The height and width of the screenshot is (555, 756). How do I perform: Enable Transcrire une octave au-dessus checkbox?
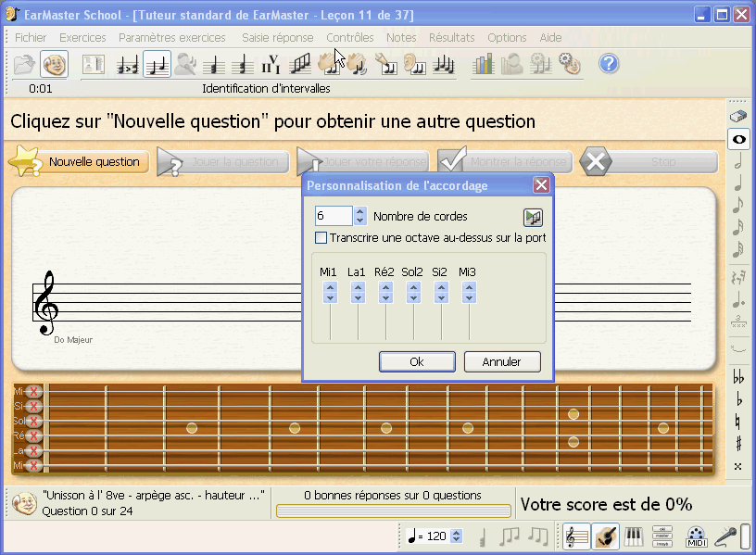321,238
